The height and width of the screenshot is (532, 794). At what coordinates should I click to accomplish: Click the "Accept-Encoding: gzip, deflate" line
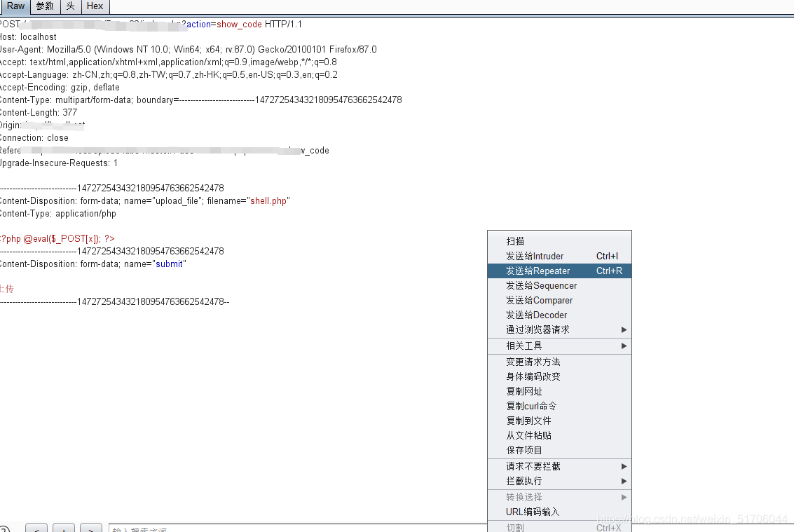(x=60, y=88)
